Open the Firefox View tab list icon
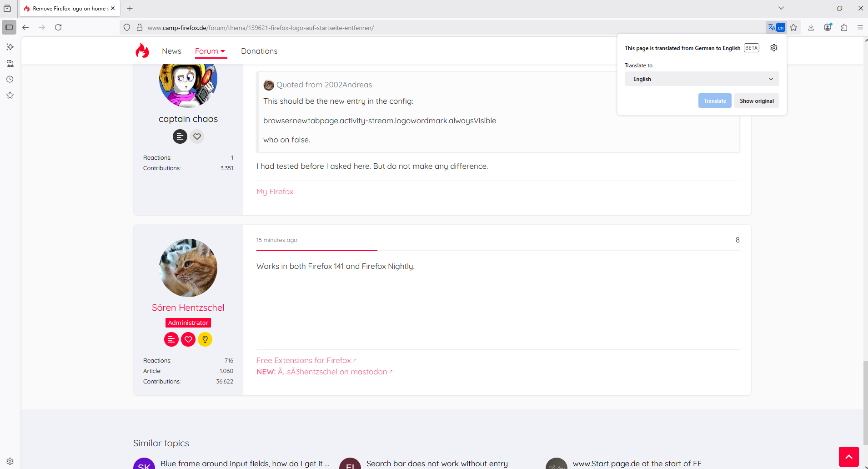The image size is (868, 469). (7, 8)
